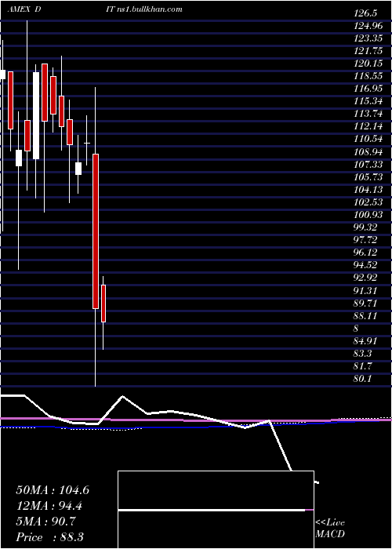Select the 124.96 price axis label

(368, 26)
